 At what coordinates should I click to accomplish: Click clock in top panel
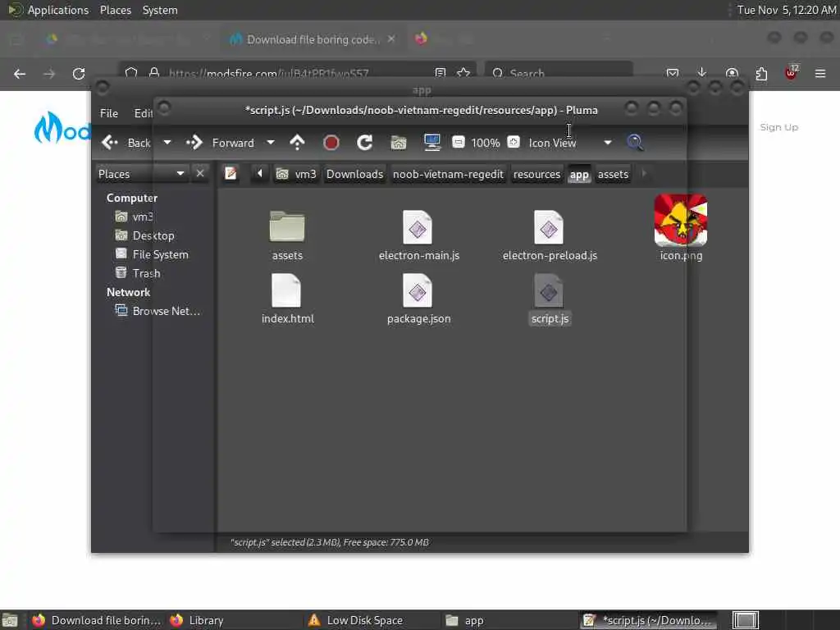pos(787,10)
